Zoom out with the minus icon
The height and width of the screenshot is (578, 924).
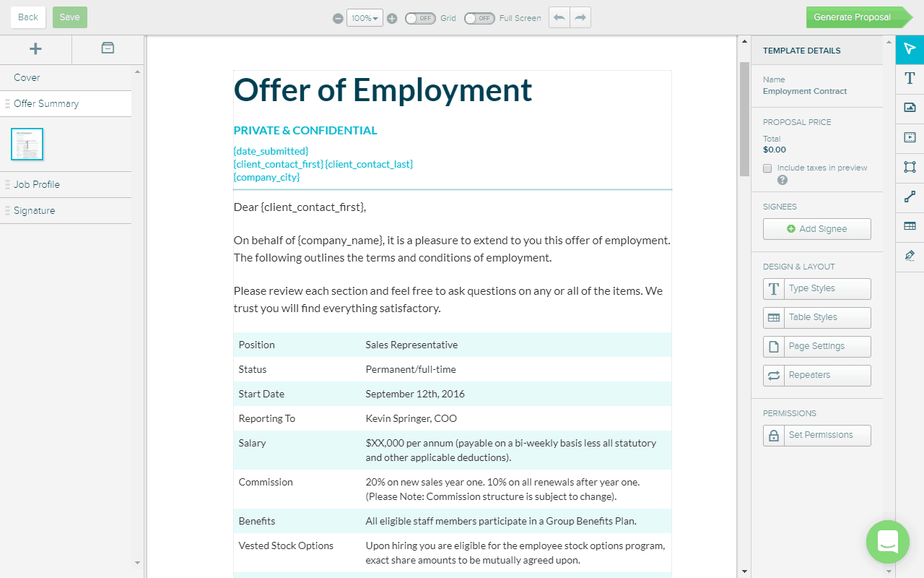(338, 18)
